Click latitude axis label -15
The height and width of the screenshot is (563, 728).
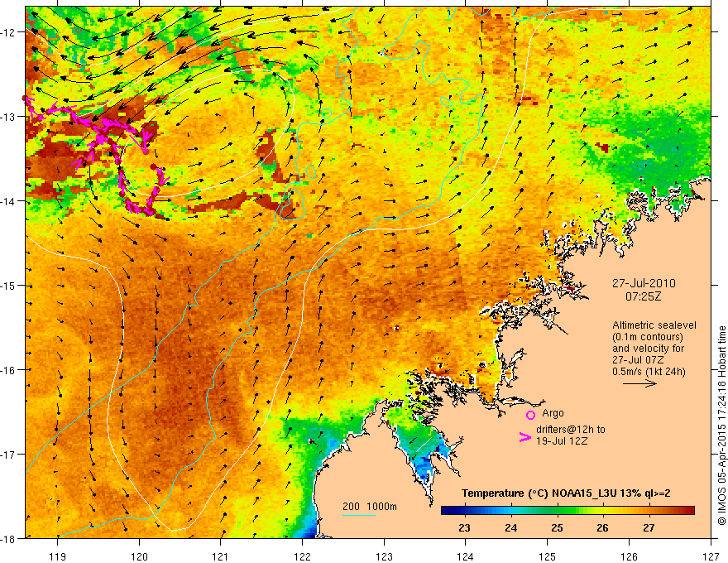(x=9, y=286)
